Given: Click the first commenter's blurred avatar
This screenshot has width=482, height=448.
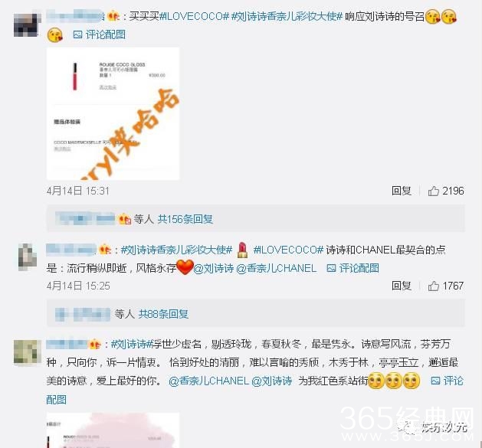Looking at the screenshot, I should (27, 24).
